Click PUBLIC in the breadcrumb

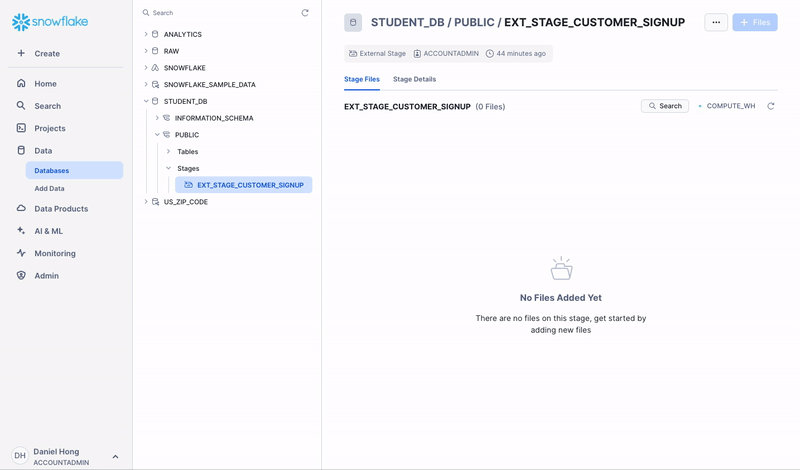[x=474, y=22]
